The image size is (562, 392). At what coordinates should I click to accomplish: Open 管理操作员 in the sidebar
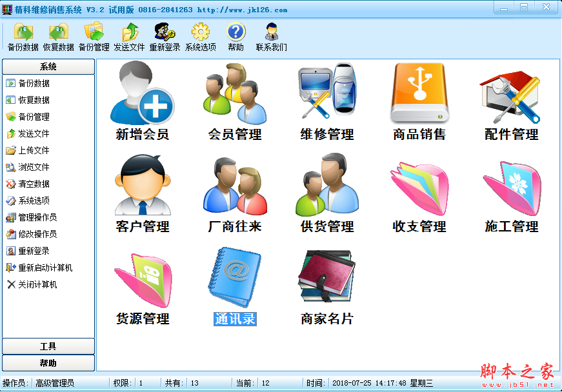[x=32, y=217]
